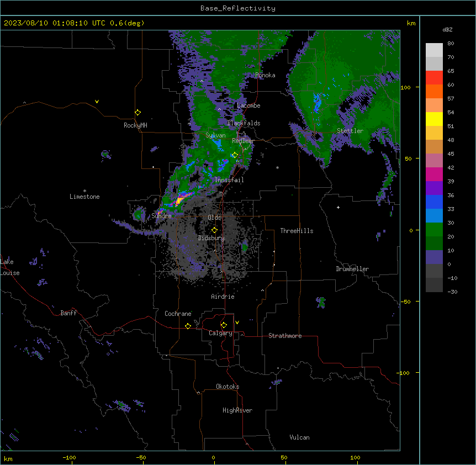Click the blue 33 dBZ color swatch

pyautogui.click(x=434, y=202)
